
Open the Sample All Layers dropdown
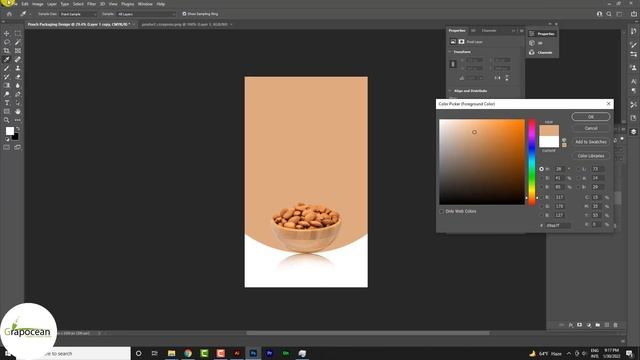click(x=146, y=14)
